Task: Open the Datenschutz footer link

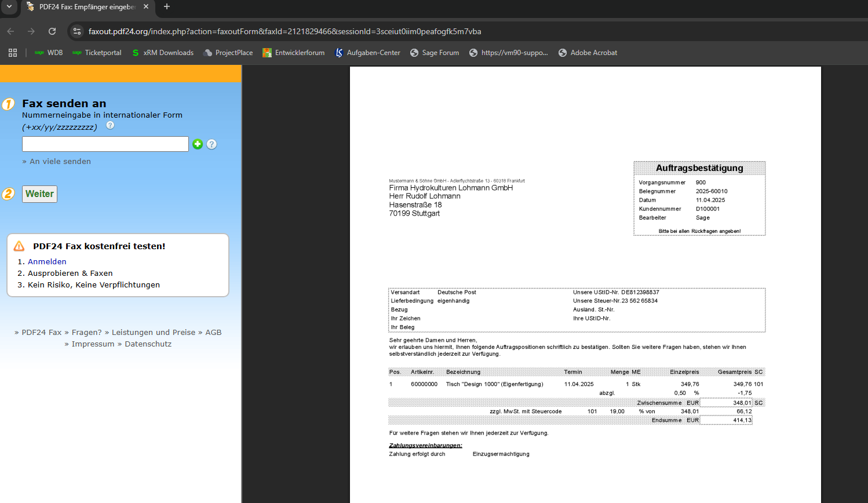Action: tap(148, 344)
